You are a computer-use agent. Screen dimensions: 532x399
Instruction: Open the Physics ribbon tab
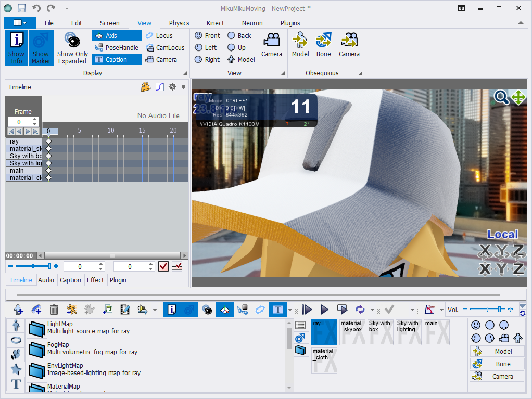point(179,23)
